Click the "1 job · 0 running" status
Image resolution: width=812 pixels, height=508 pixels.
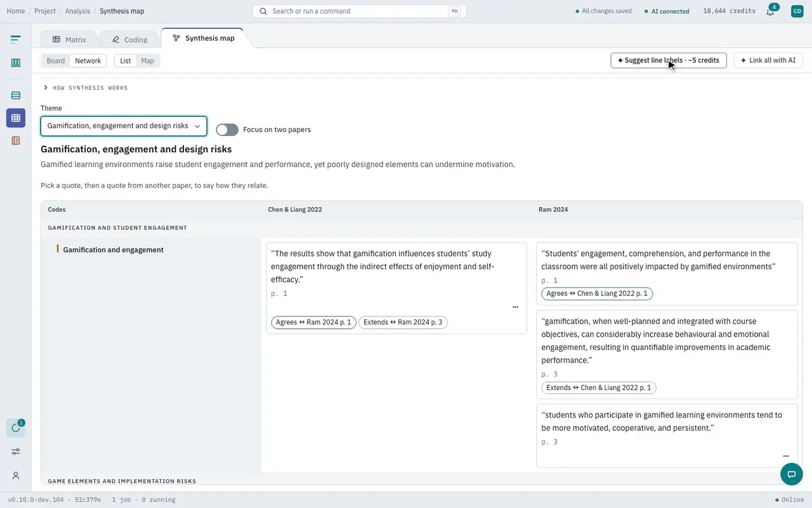[143, 500]
